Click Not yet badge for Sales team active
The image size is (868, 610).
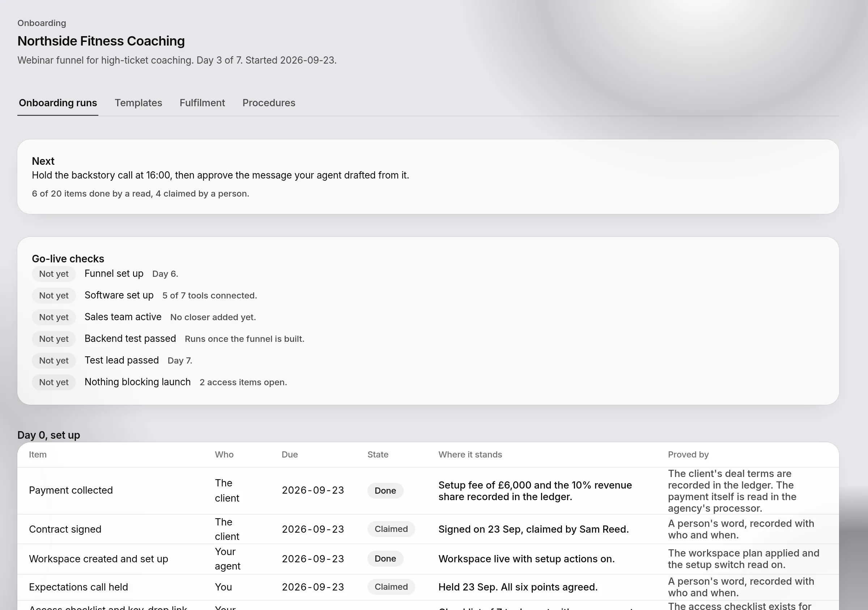(x=54, y=317)
